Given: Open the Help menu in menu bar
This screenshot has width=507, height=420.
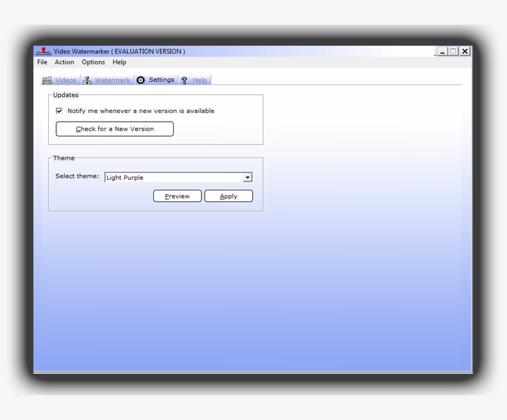Looking at the screenshot, I should click(x=119, y=62).
